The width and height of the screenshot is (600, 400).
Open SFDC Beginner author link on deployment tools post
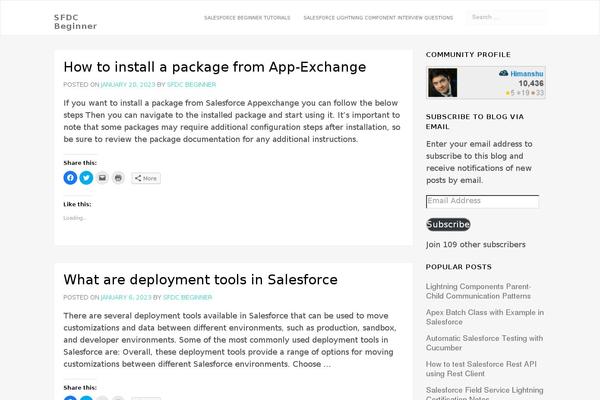188,297
